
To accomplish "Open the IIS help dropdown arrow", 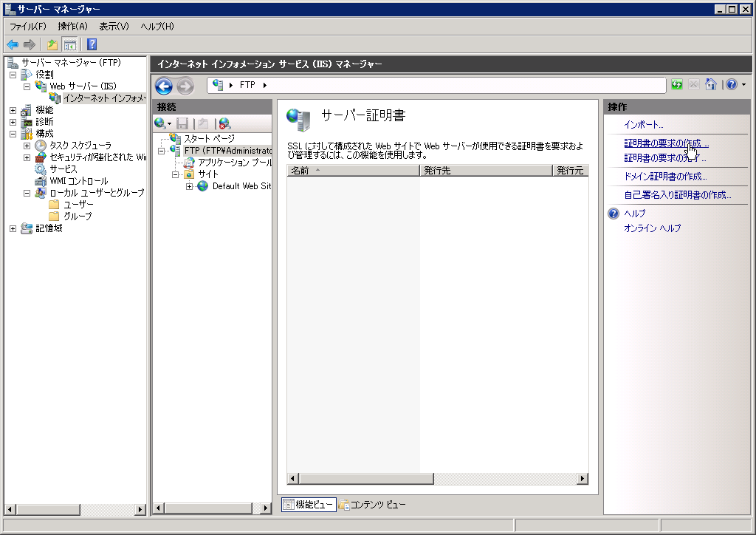I will 743,85.
